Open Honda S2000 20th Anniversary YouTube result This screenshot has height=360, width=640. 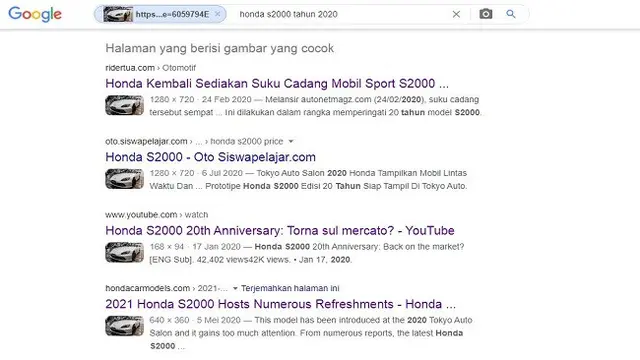tap(280, 231)
